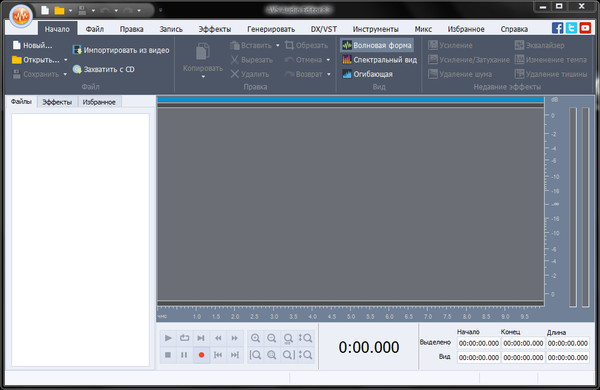Open the main application orb menu

(21, 16)
